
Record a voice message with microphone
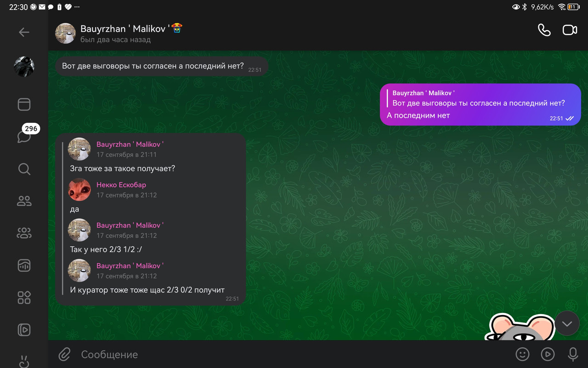572,354
